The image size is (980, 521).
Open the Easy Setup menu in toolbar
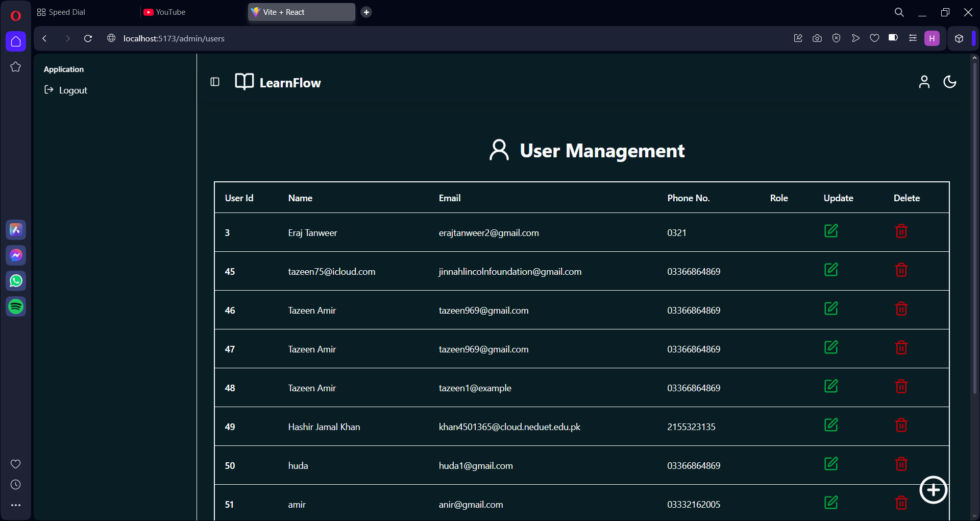[x=913, y=38]
